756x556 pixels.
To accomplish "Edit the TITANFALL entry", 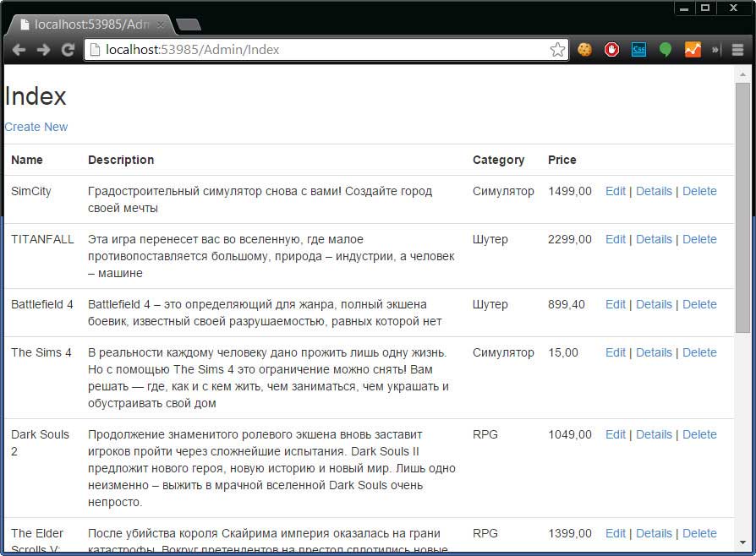I will [x=616, y=239].
